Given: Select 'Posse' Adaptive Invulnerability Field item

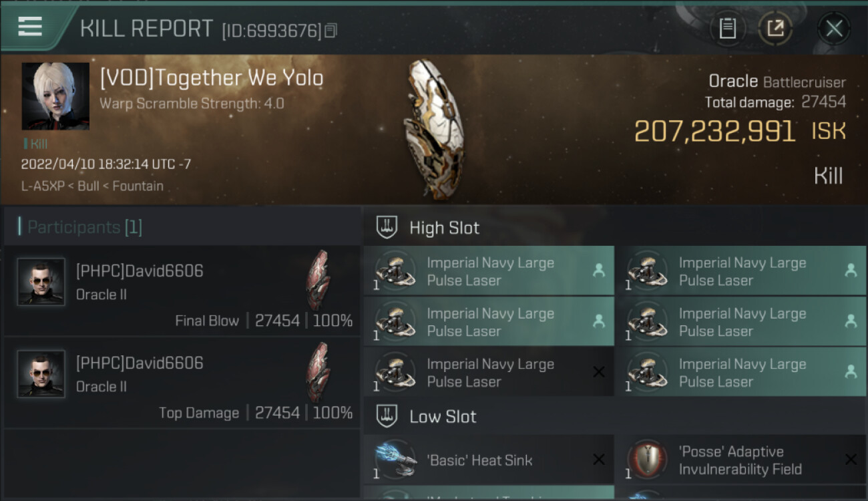Looking at the screenshot, I should click(x=740, y=460).
